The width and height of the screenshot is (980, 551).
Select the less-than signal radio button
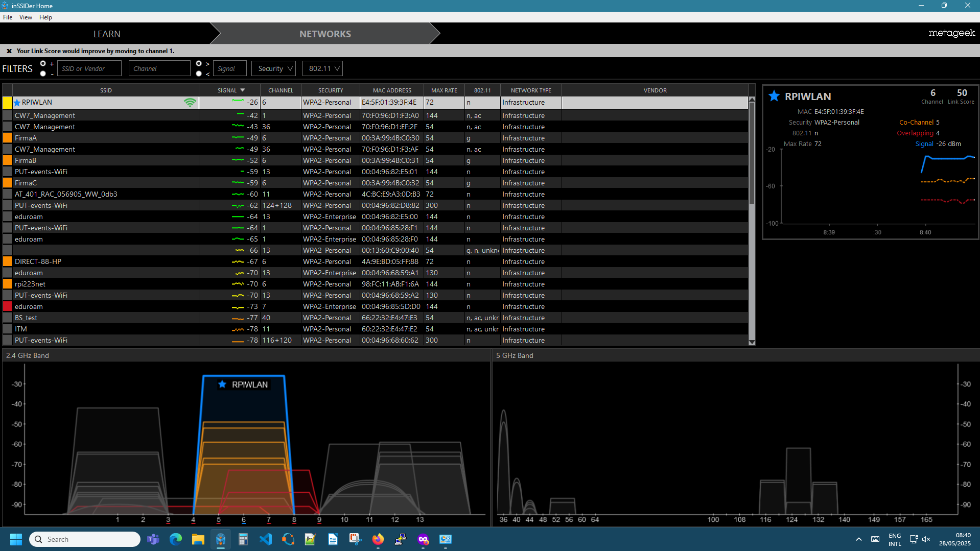(x=199, y=74)
